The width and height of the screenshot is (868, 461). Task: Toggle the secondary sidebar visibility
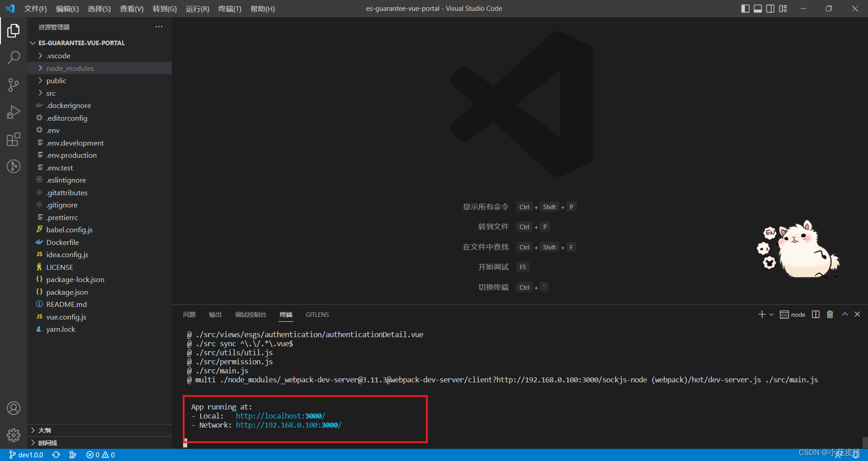tap(770, 8)
